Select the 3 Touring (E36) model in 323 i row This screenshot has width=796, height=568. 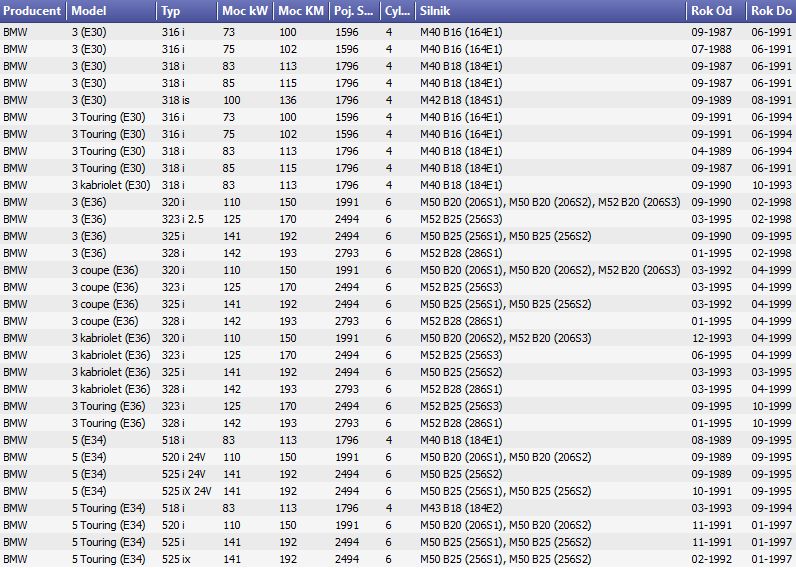(x=109, y=406)
